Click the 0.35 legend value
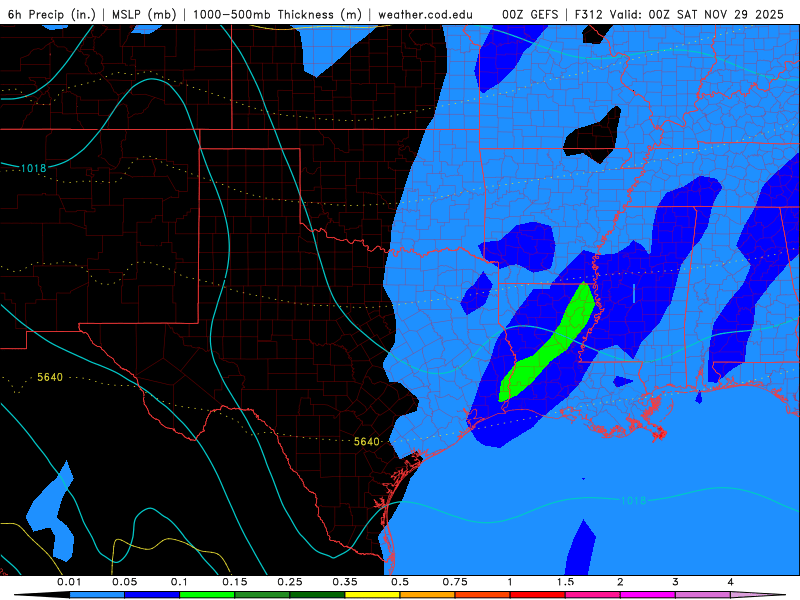800x600 pixels. click(345, 582)
